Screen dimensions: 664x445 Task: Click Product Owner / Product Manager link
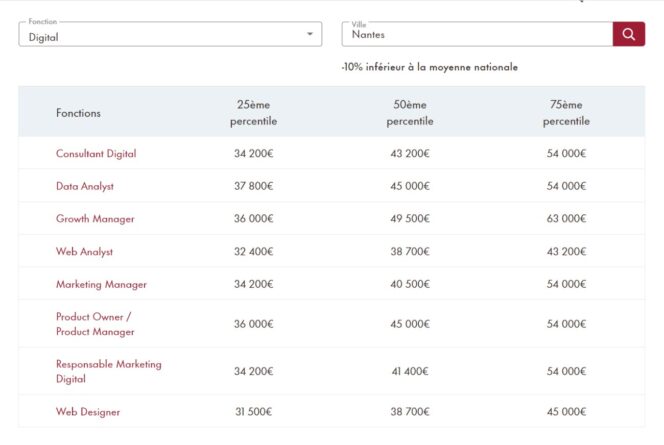94,324
